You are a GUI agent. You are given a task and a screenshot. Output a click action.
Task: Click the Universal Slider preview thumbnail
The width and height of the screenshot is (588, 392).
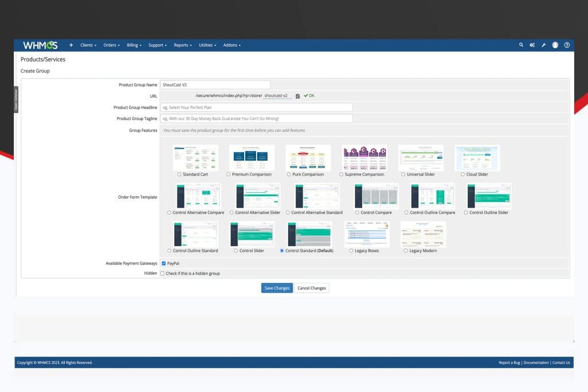click(x=421, y=158)
